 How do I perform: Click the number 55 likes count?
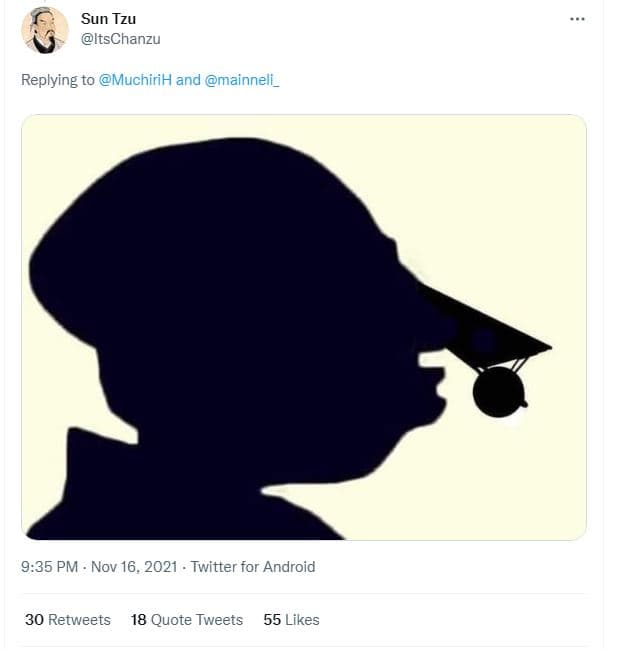pos(272,620)
